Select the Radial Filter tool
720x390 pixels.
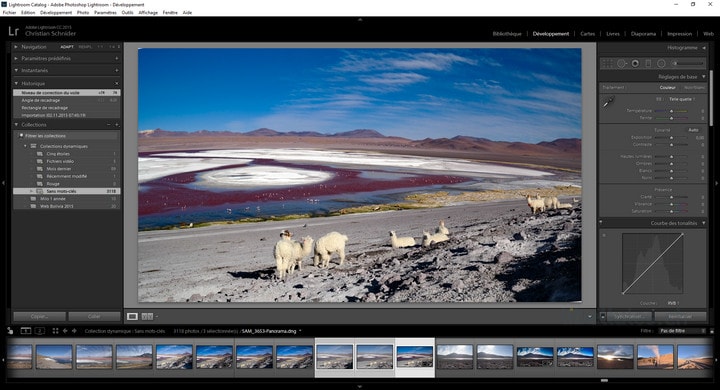click(661, 63)
